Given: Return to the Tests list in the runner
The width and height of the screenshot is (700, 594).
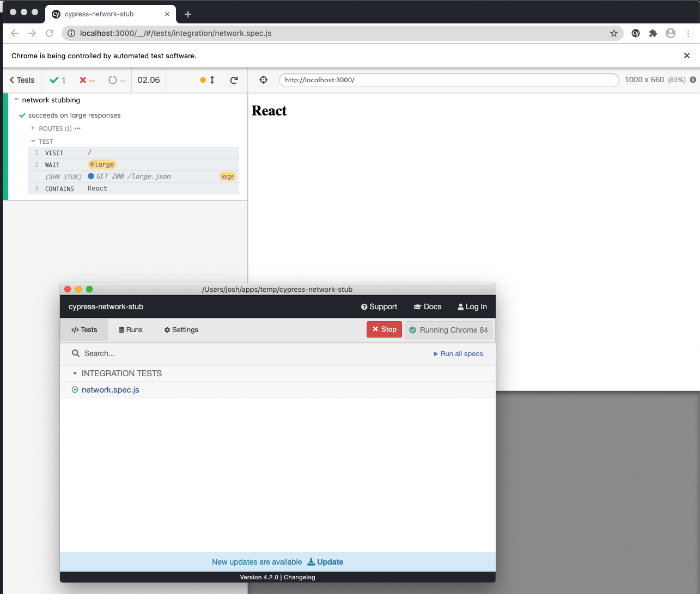Looking at the screenshot, I should click(x=22, y=80).
